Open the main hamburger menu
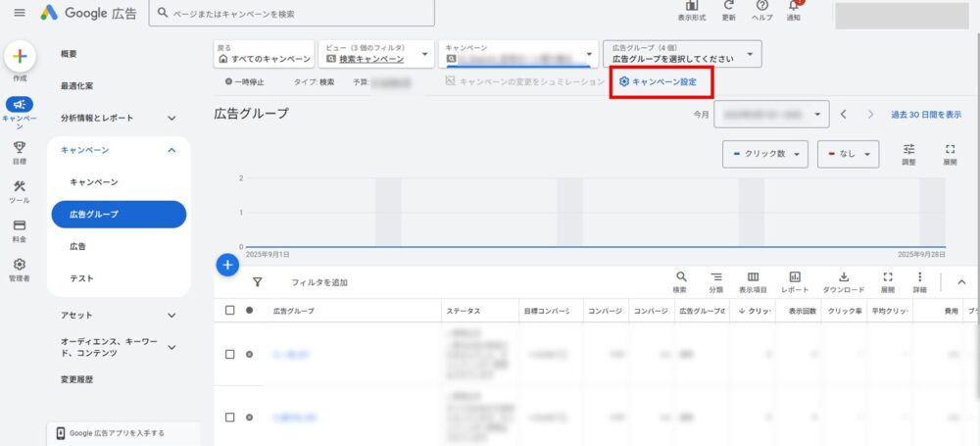The image size is (980, 446). (x=20, y=14)
